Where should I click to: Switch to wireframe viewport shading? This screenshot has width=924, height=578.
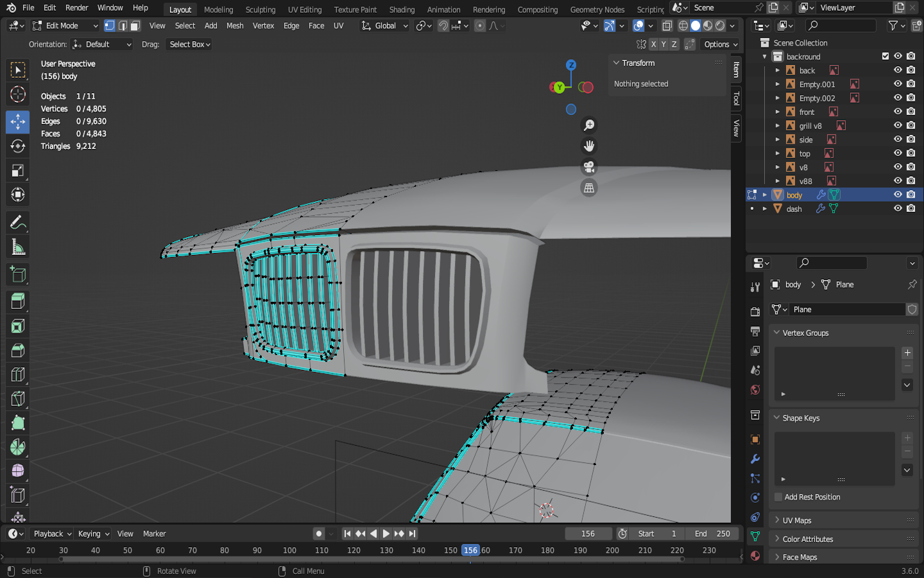pyautogui.click(x=683, y=26)
